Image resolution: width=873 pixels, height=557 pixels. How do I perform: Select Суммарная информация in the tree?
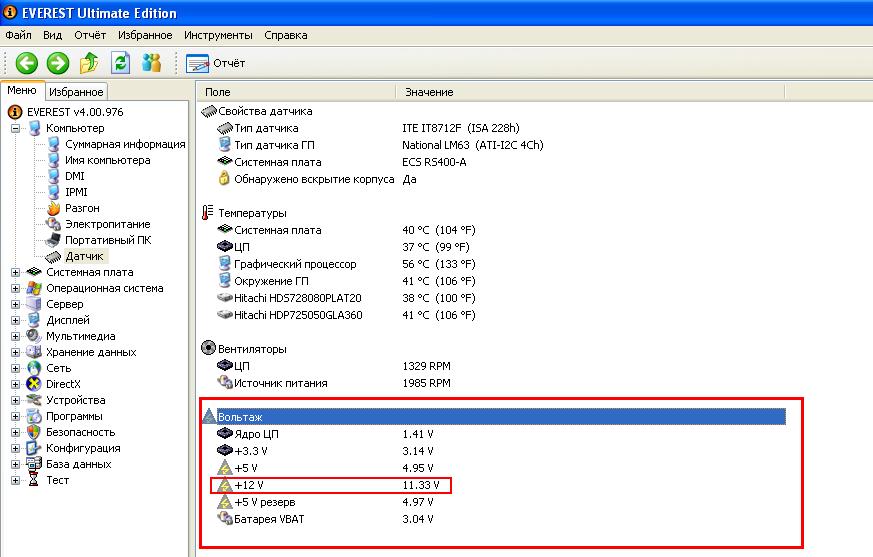click(x=125, y=144)
